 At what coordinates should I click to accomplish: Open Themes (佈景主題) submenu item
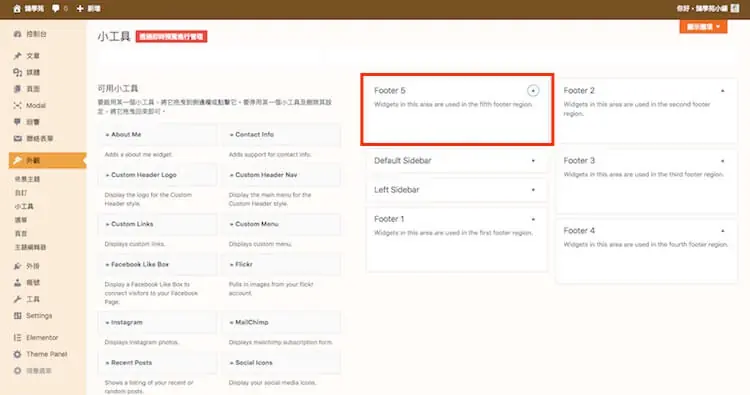click(x=27, y=179)
